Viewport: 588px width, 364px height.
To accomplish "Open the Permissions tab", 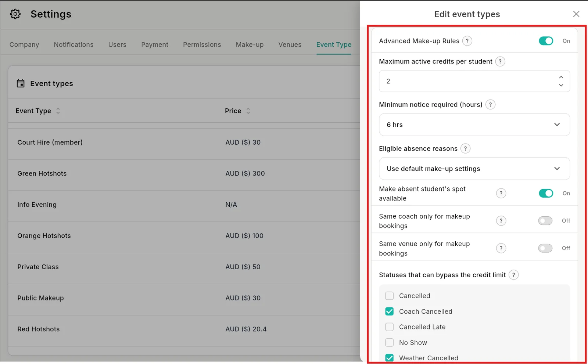I will pyautogui.click(x=202, y=44).
